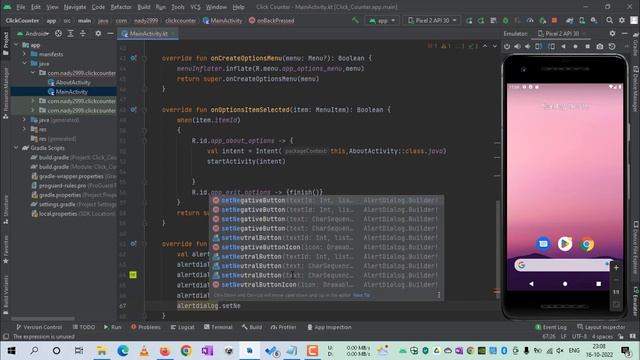Click MainActivity breadcrumb in navigation bar
Screen dimensions: 640x360
(x=222, y=20)
